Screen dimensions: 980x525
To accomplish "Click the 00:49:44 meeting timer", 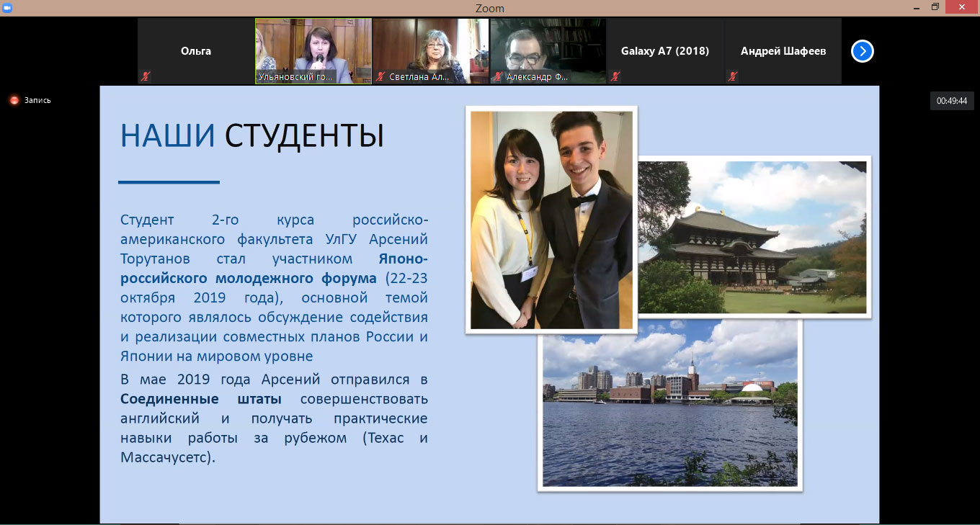I will pos(951,102).
